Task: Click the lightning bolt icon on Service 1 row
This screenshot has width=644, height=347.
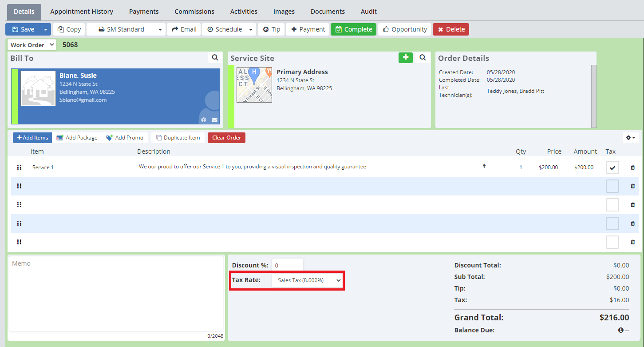Action: [x=484, y=167]
